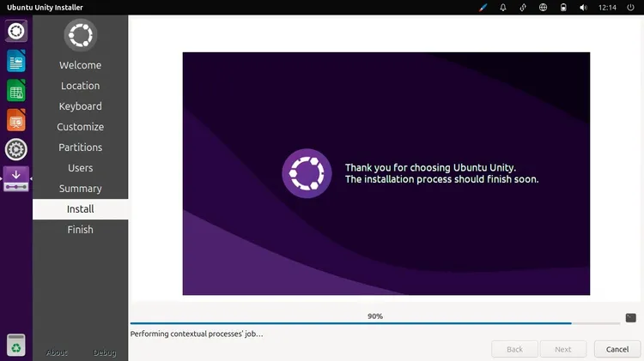
Task: Open the notifications bell indicator
Action: tap(502, 8)
